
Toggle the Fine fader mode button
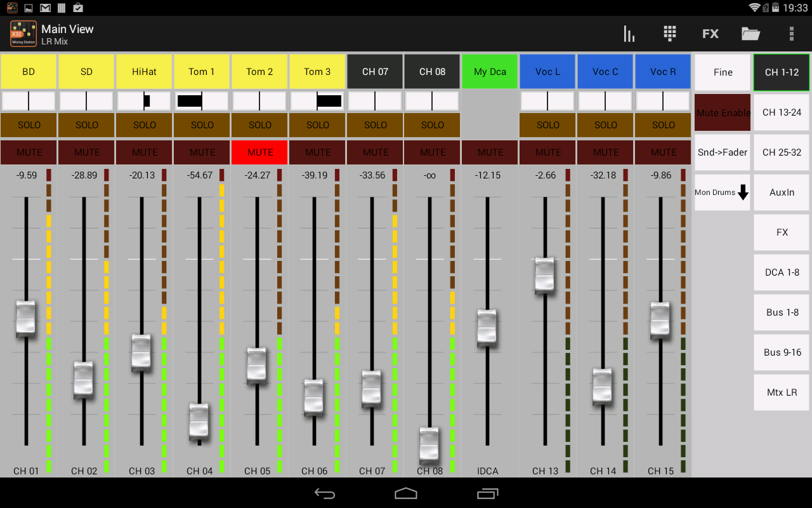(x=723, y=72)
